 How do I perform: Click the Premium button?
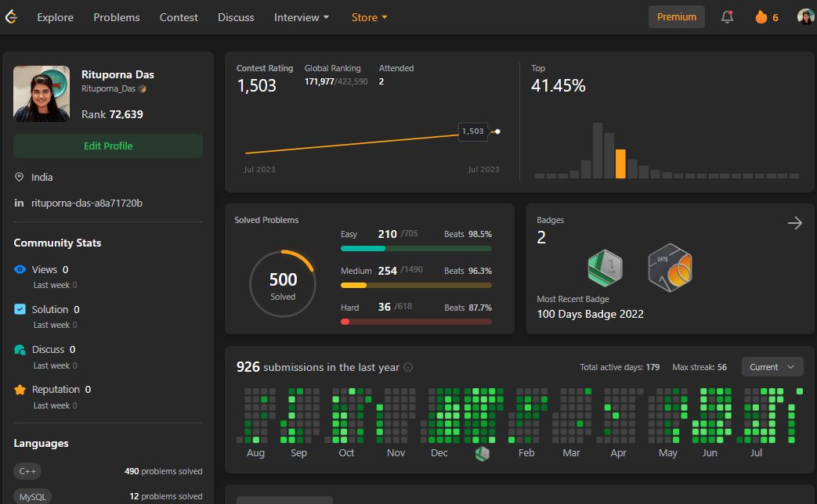click(x=676, y=17)
